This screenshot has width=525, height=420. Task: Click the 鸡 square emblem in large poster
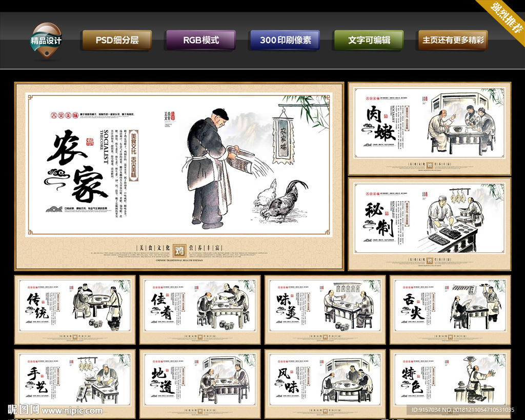click(179, 250)
